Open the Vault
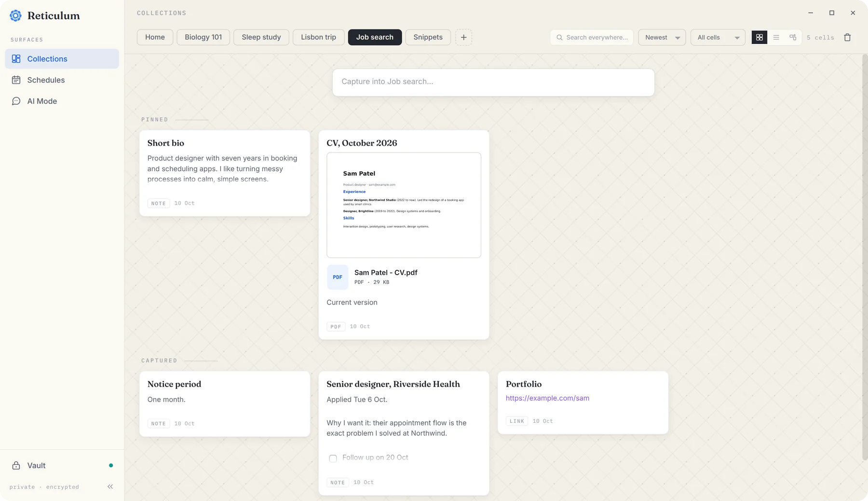 [62, 465]
